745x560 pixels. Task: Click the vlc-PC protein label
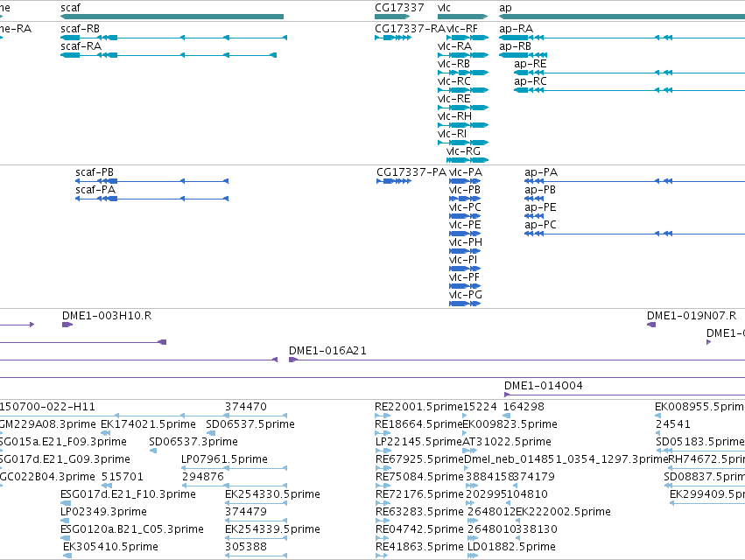tap(465, 207)
